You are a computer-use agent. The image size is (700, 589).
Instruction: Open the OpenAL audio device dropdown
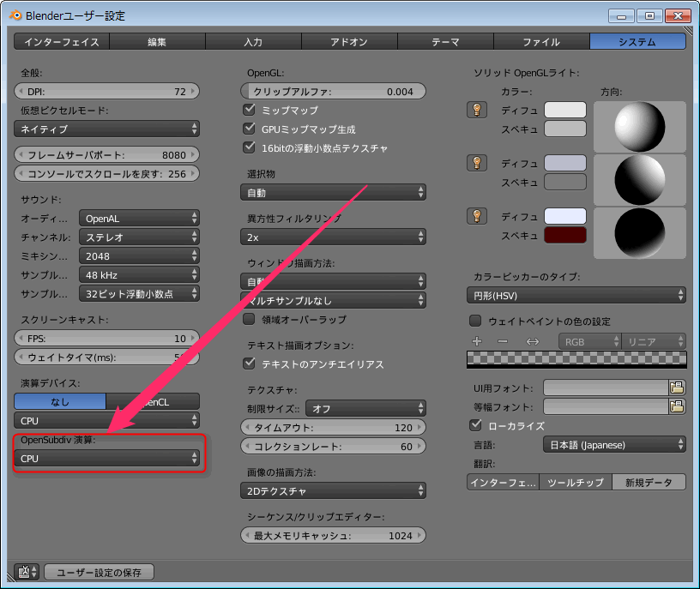click(x=139, y=219)
